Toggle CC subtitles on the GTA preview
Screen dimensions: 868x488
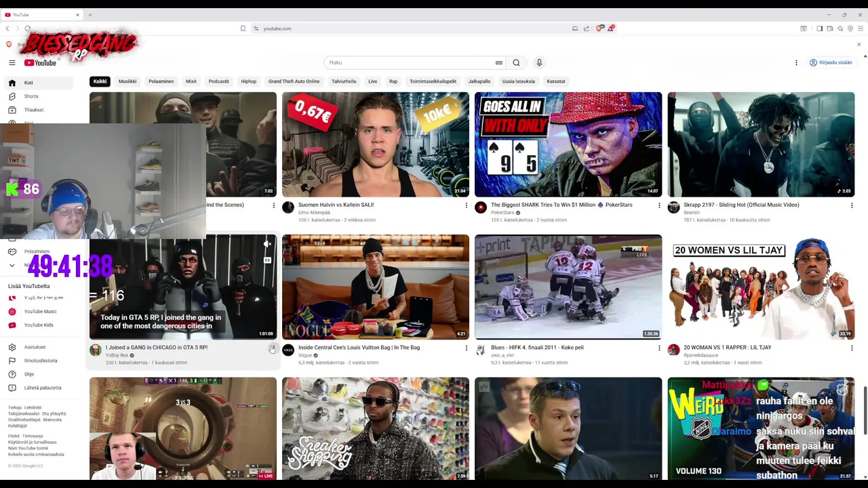pyautogui.click(x=268, y=260)
